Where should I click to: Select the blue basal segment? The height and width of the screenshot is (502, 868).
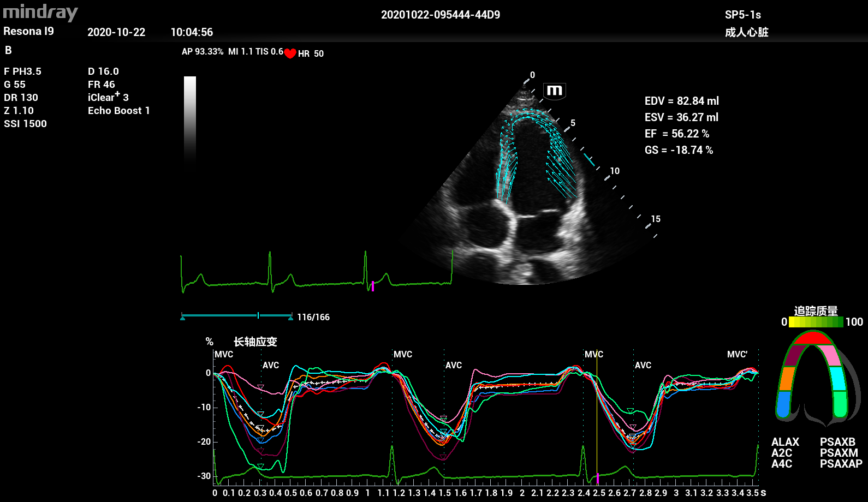click(784, 404)
